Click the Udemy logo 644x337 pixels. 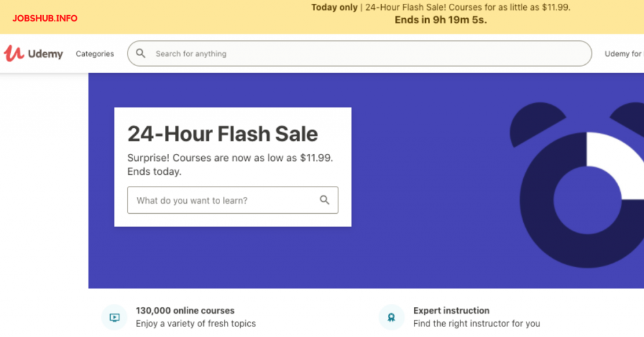point(33,53)
